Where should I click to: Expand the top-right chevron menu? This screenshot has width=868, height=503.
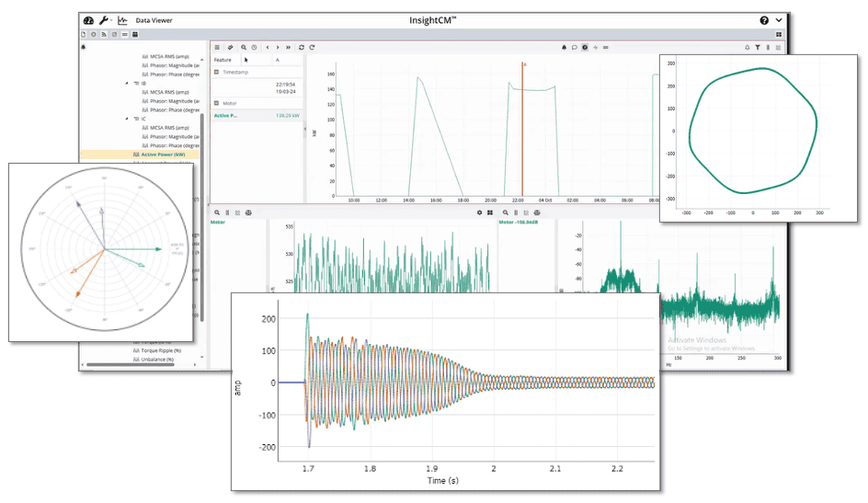[780, 20]
